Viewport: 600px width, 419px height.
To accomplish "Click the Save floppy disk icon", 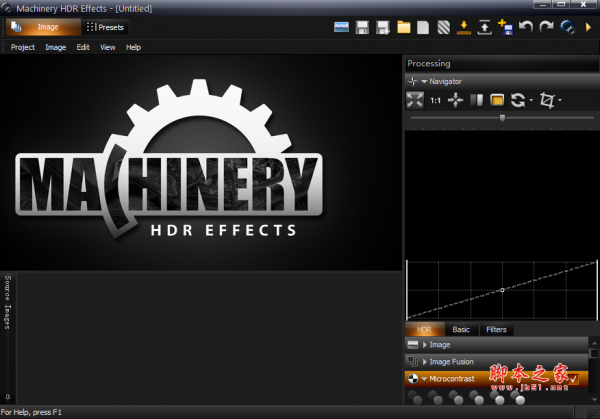I will pyautogui.click(x=363, y=27).
